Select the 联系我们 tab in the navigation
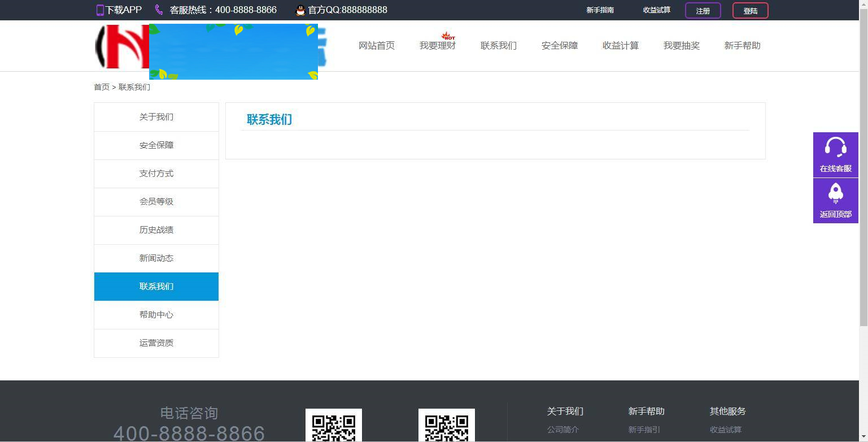Viewport: 868px width, 442px height. 499,46
